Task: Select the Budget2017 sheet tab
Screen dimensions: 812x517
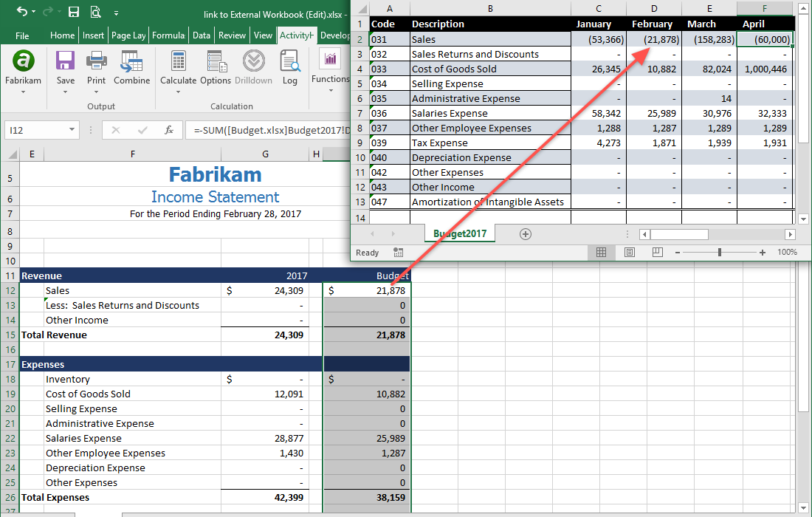Action: pyautogui.click(x=459, y=233)
